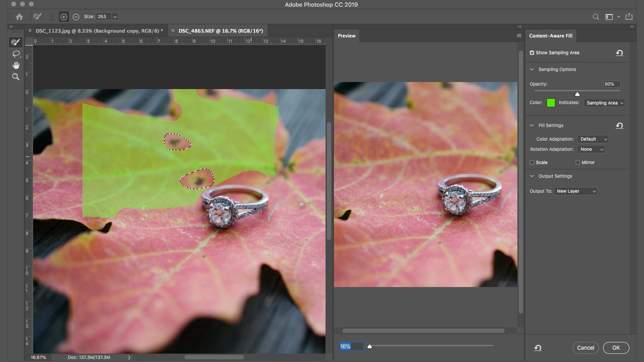
Task: Click the Home icon
Action: pos(19,17)
